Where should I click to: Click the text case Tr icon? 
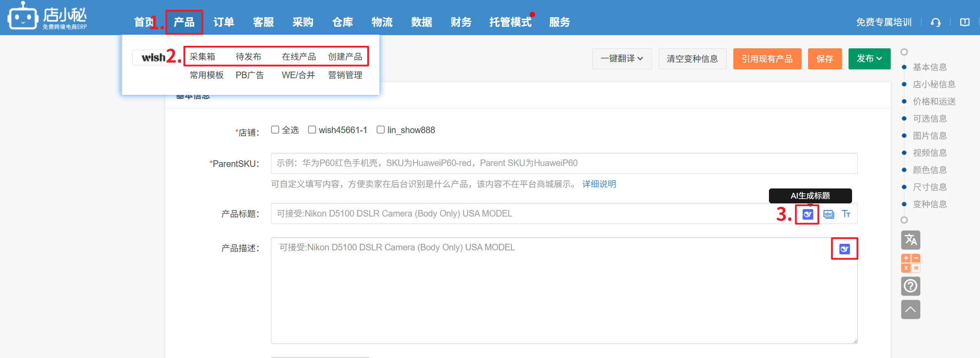point(846,214)
